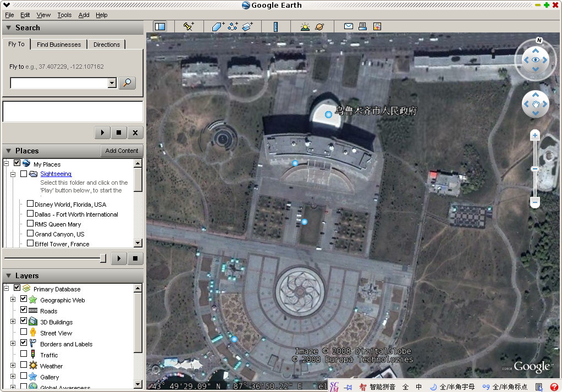The width and height of the screenshot is (562, 392).
Task: Stop the search results tour
Action: coord(119,132)
